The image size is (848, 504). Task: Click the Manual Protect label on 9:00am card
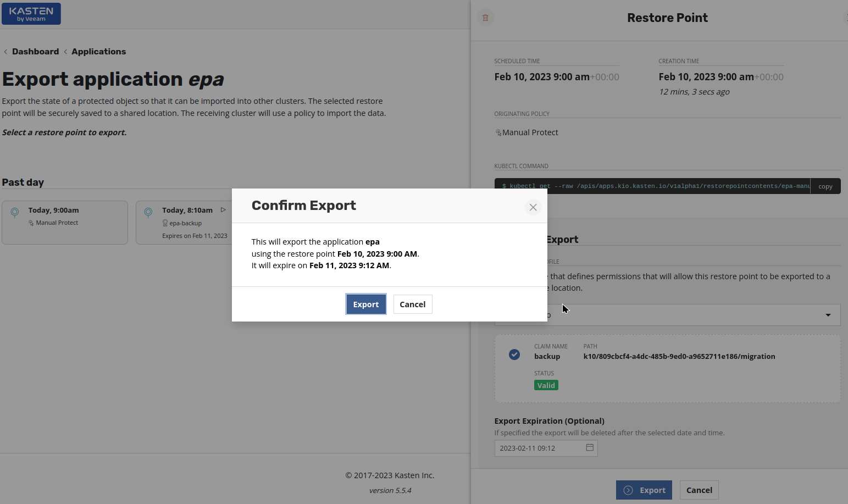[57, 223]
